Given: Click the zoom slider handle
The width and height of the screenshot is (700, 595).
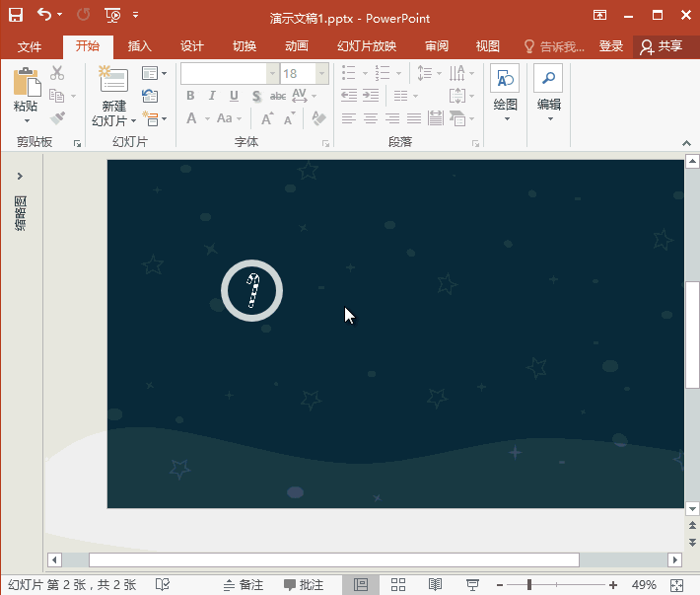Looking at the screenshot, I should [x=529, y=585].
